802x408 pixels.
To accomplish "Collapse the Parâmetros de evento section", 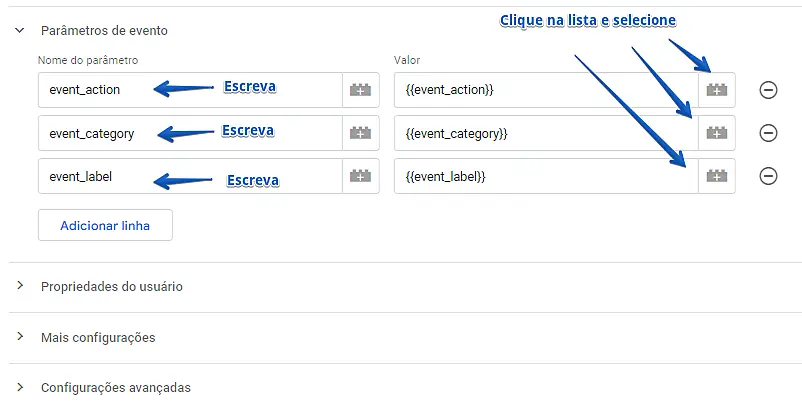I will tap(19, 30).
